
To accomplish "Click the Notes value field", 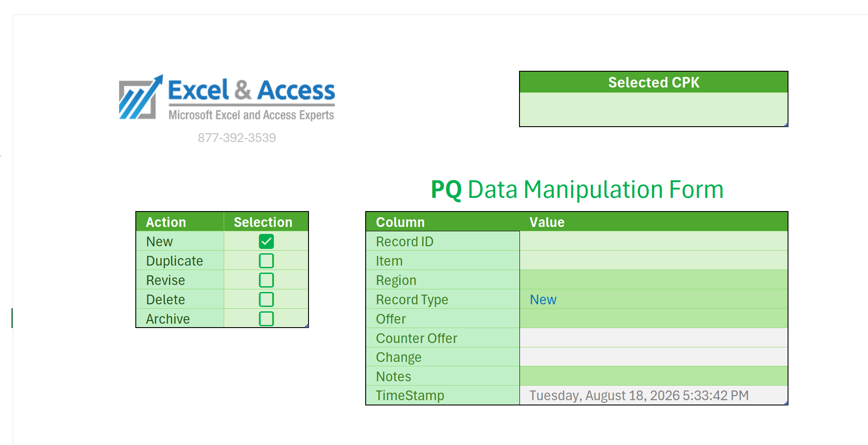I will click(x=654, y=376).
